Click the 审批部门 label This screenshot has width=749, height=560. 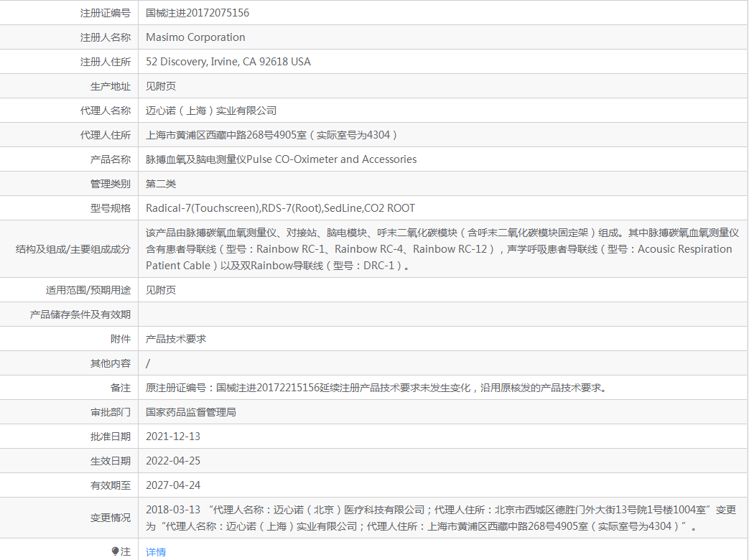pos(111,412)
